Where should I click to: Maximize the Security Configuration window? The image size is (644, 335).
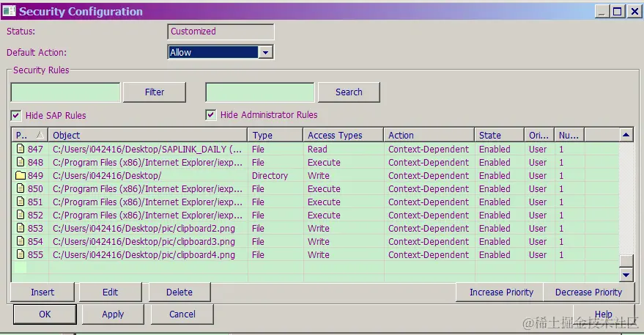[618, 12]
